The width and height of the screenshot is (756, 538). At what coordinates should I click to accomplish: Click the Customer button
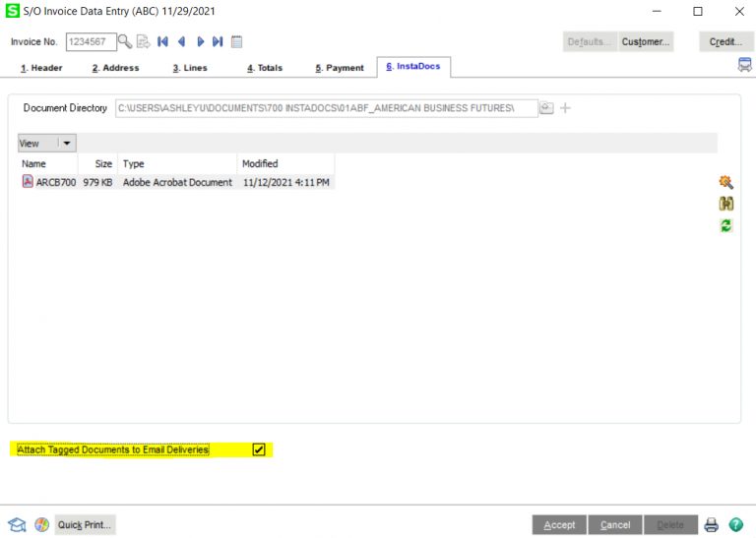(x=646, y=41)
